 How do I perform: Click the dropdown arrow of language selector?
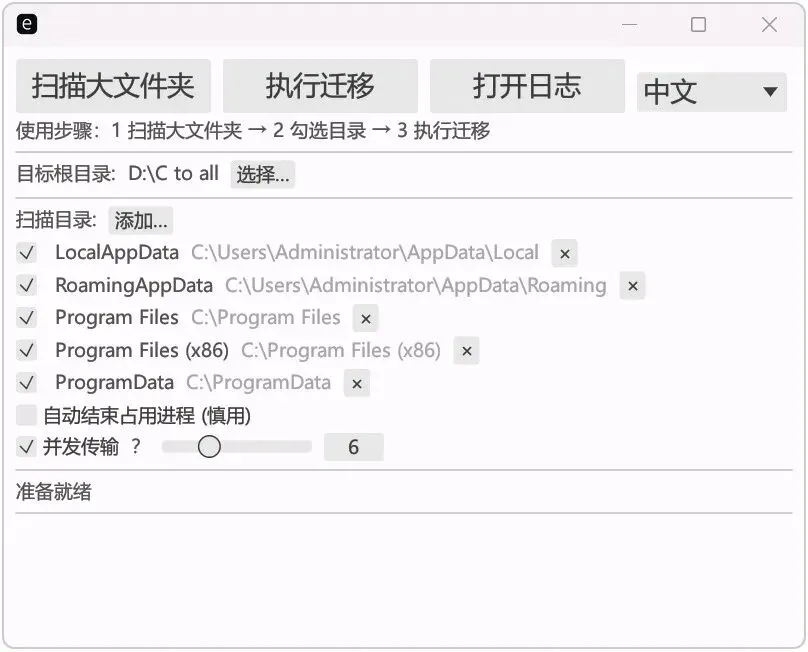point(770,92)
